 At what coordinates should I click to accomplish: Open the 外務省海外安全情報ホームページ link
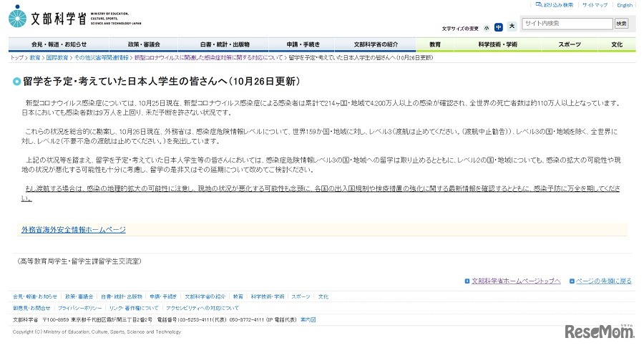click(74, 230)
